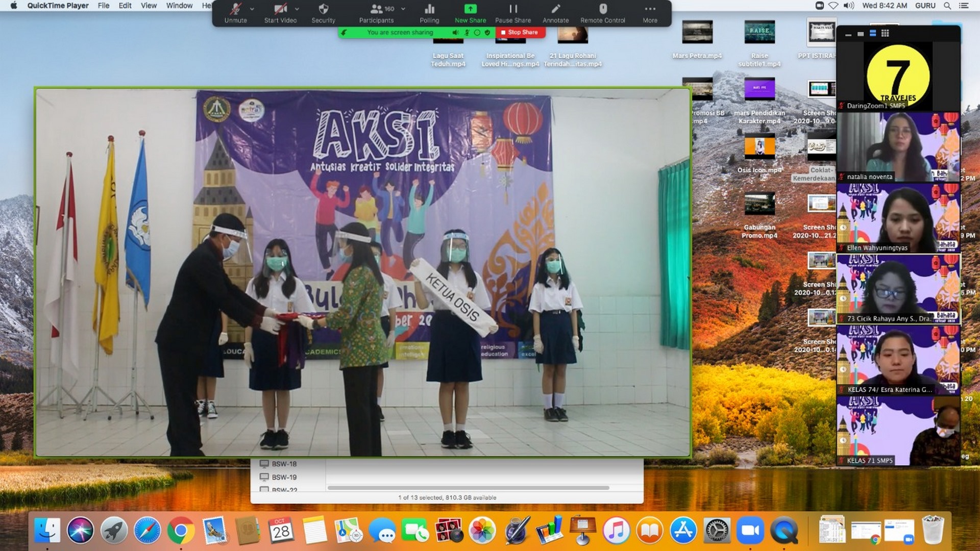Open the Edit menu in menu bar
Viewport: 980px width, 551px height.
pos(125,6)
